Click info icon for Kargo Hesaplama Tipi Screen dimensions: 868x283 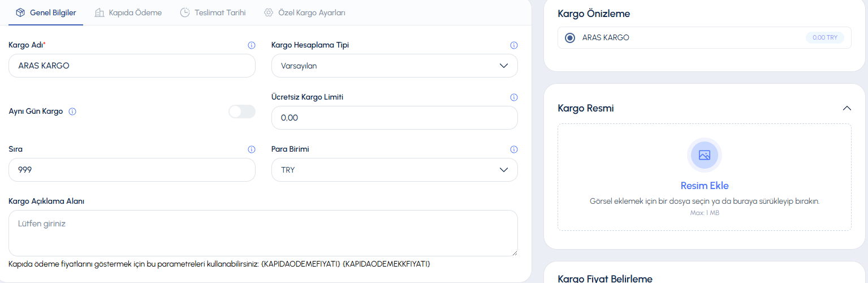[514, 45]
